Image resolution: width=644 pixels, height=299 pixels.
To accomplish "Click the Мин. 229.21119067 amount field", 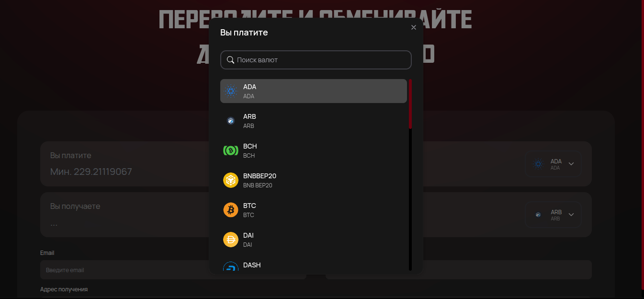I will click(x=91, y=172).
